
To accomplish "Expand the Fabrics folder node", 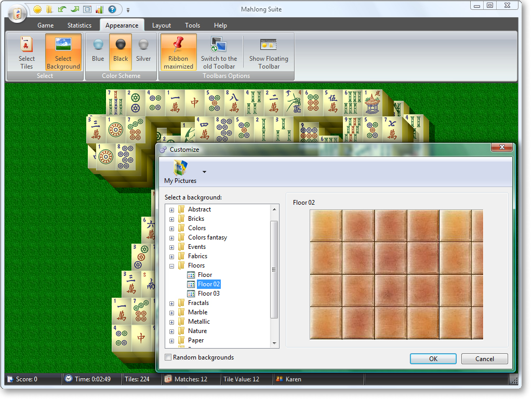I will coord(171,257).
